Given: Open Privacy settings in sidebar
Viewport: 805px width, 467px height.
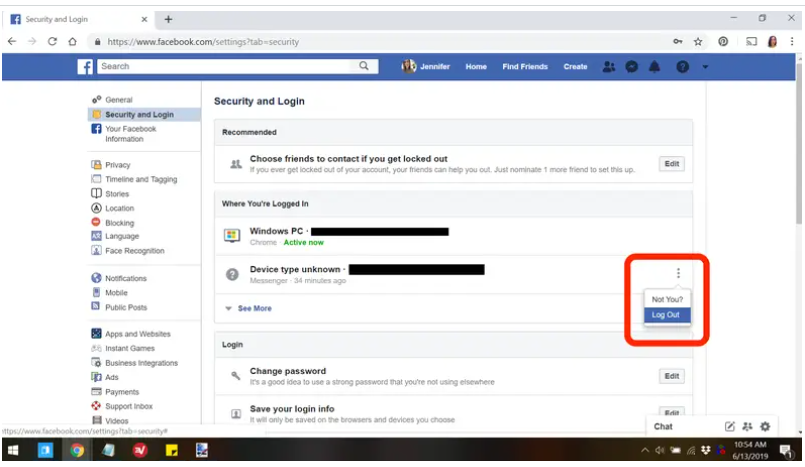Looking at the screenshot, I should (x=118, y=165).
